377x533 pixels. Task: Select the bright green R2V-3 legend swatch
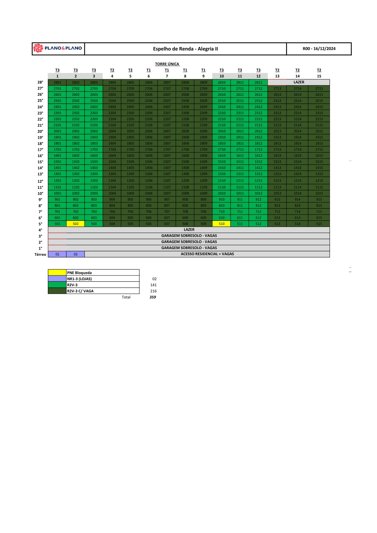pyautogui.click(x=57, y=285)
